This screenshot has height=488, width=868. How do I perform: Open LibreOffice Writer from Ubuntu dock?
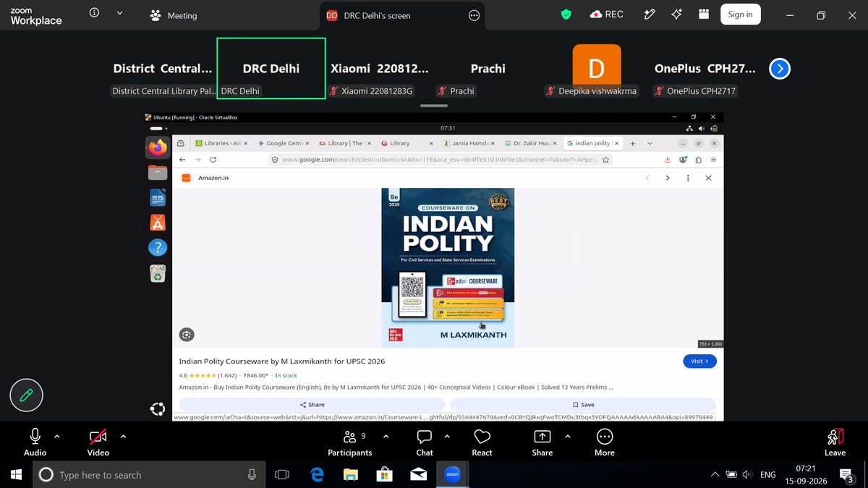(158, 197)
